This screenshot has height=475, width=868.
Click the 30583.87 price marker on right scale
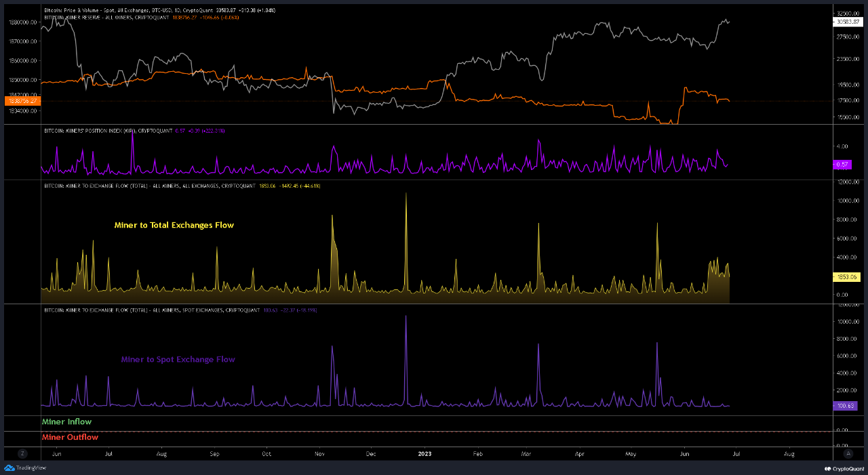tap(848, 21)
